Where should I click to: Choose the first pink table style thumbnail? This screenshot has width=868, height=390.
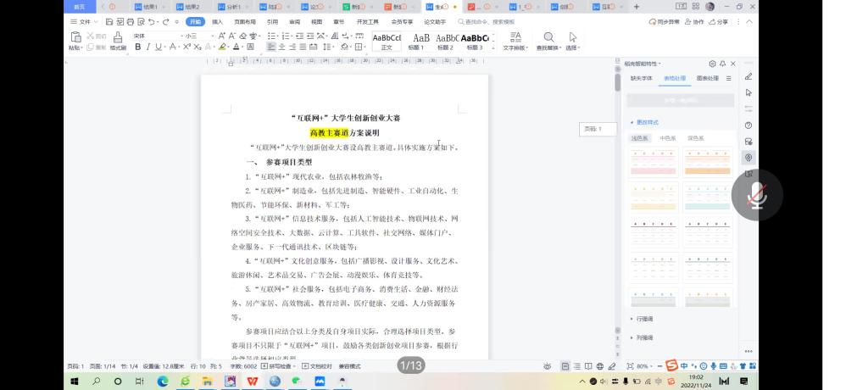click(x=653, y=160)
